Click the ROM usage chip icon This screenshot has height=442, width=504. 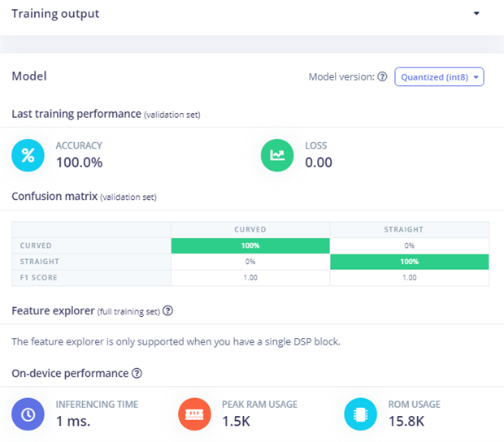click(360, 414)
